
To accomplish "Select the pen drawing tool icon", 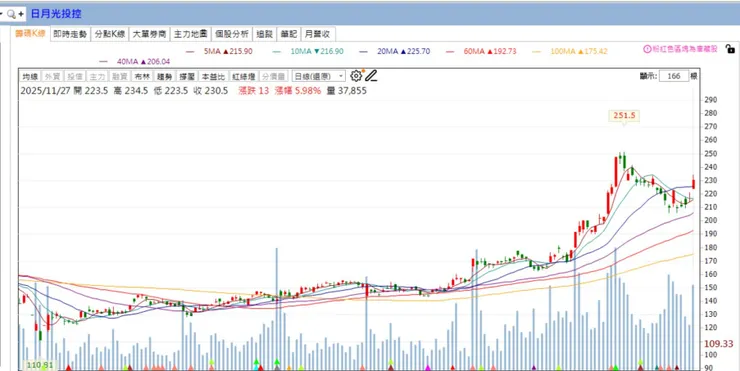I will tap(371, 76).
